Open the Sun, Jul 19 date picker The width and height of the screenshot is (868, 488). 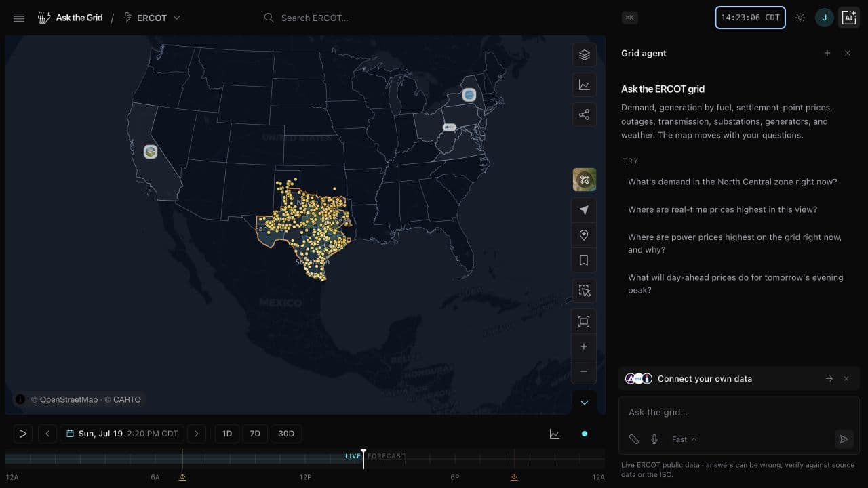pyautogui.click(x=122, y=434)
